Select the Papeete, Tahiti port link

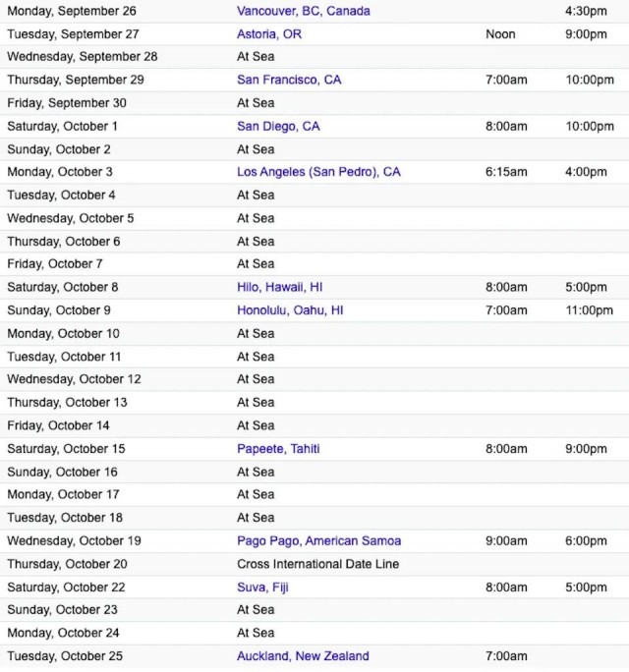[278, 449]
